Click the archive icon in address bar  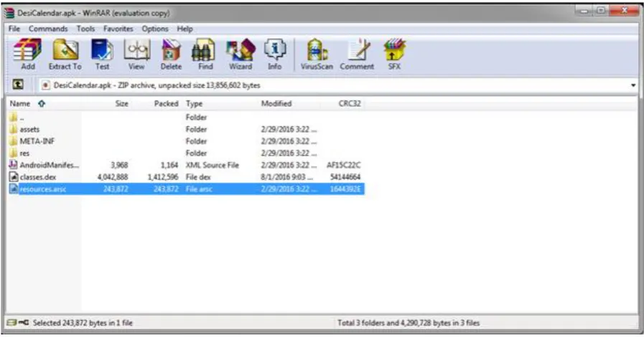(45, 85)
